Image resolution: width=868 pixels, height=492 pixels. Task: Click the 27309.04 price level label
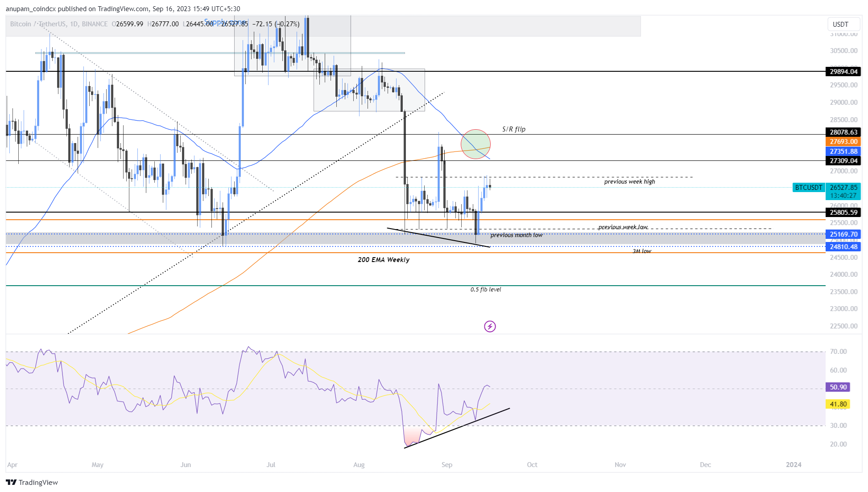click(x=843, y=161)
